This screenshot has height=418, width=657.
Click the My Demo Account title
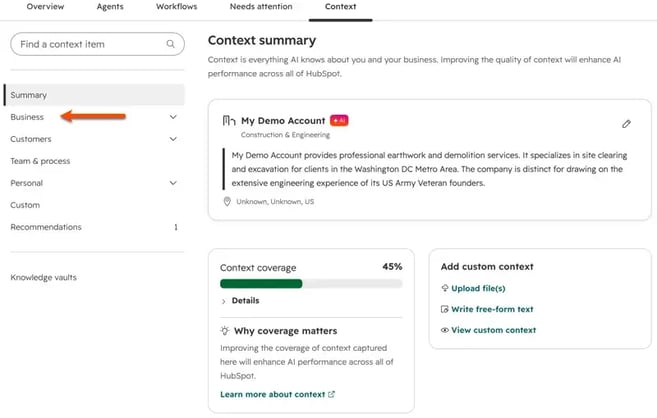(x=283, y=121)
